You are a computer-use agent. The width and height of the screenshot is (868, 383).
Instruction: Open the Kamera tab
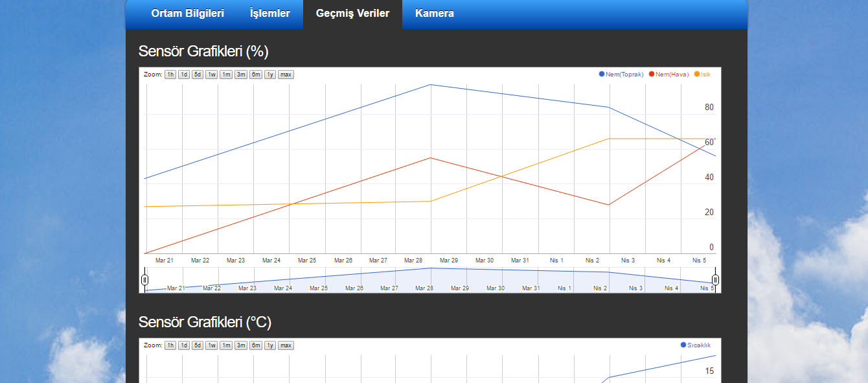(x=434, y=14)
